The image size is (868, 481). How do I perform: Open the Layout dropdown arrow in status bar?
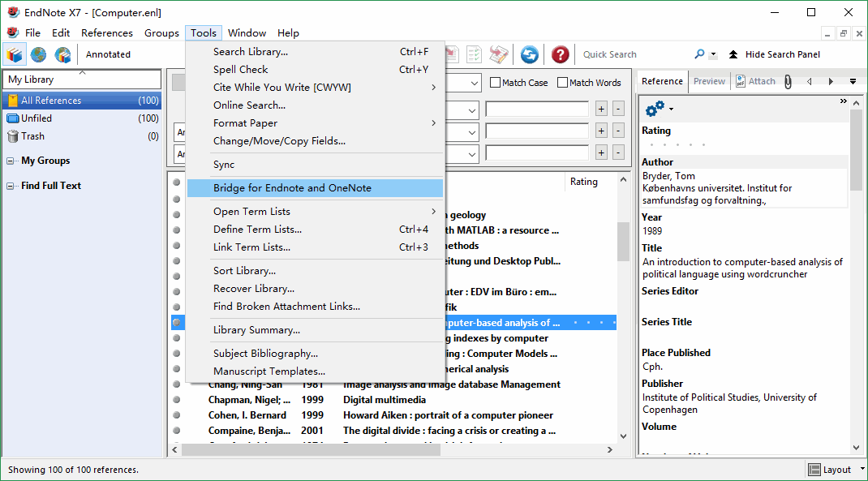pos(862,469)
